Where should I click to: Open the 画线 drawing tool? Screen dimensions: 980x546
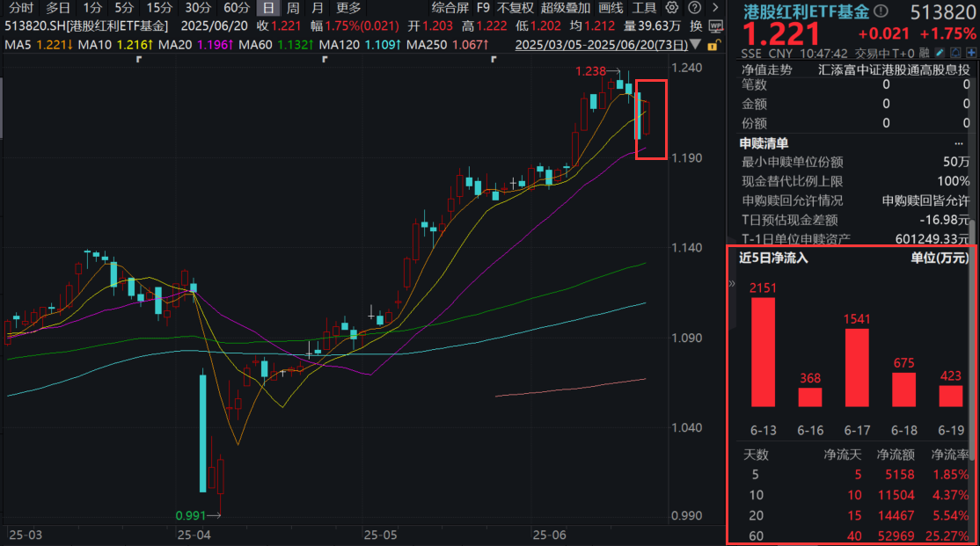click(611, 7)
